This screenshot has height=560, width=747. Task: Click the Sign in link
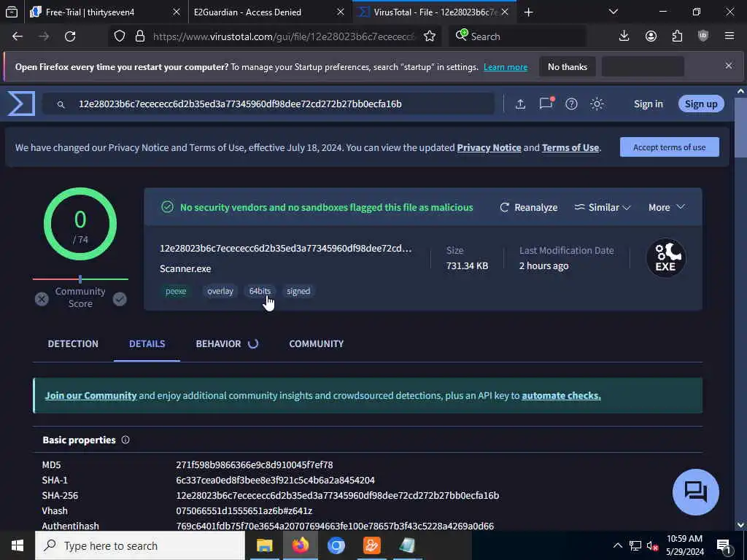(649, 104)
